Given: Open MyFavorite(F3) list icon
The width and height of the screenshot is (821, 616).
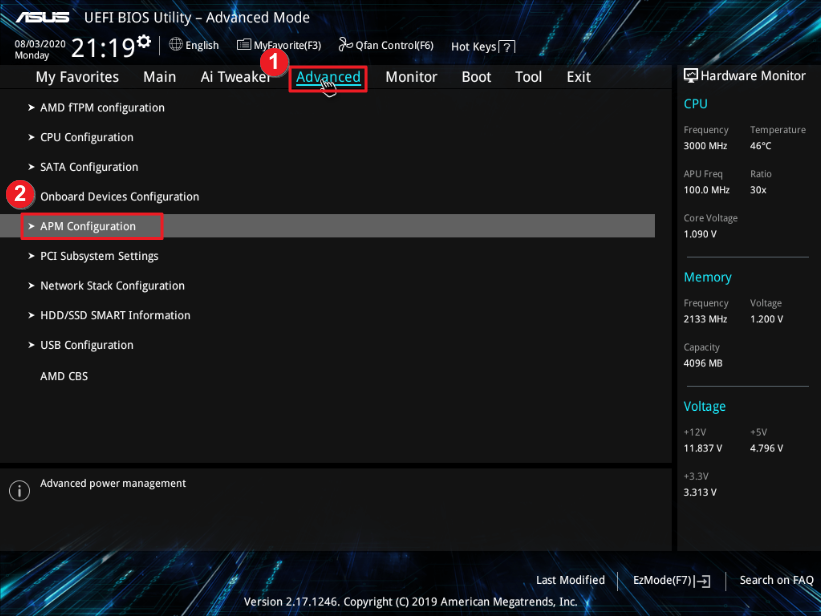Looking at the screenshot, I should tap(243, 45).
